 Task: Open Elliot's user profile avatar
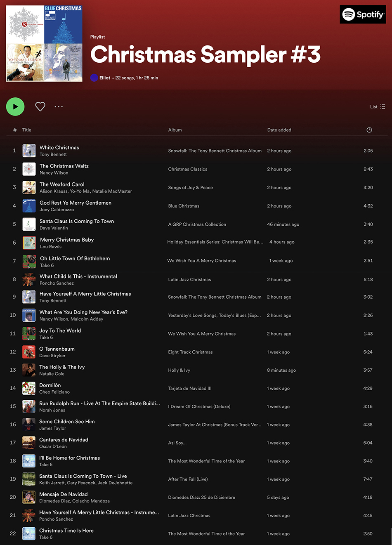pyautogui.click(x=94, y=78)
